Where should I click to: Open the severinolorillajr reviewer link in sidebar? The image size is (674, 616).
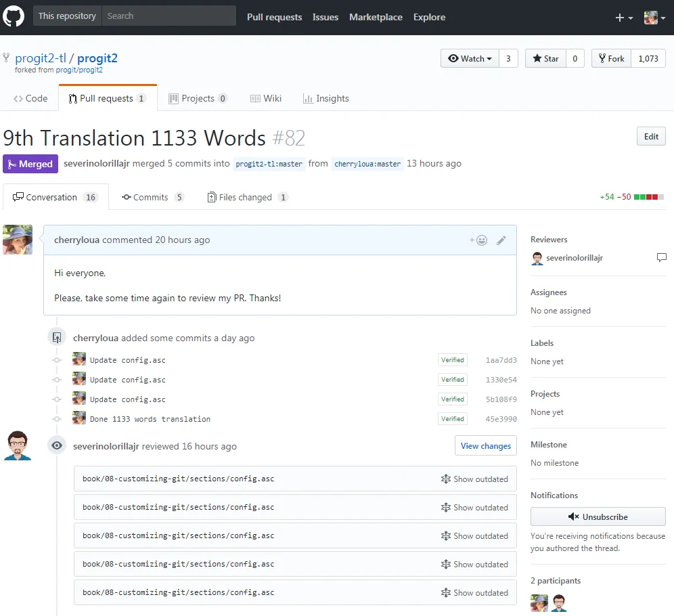point(575,258)
